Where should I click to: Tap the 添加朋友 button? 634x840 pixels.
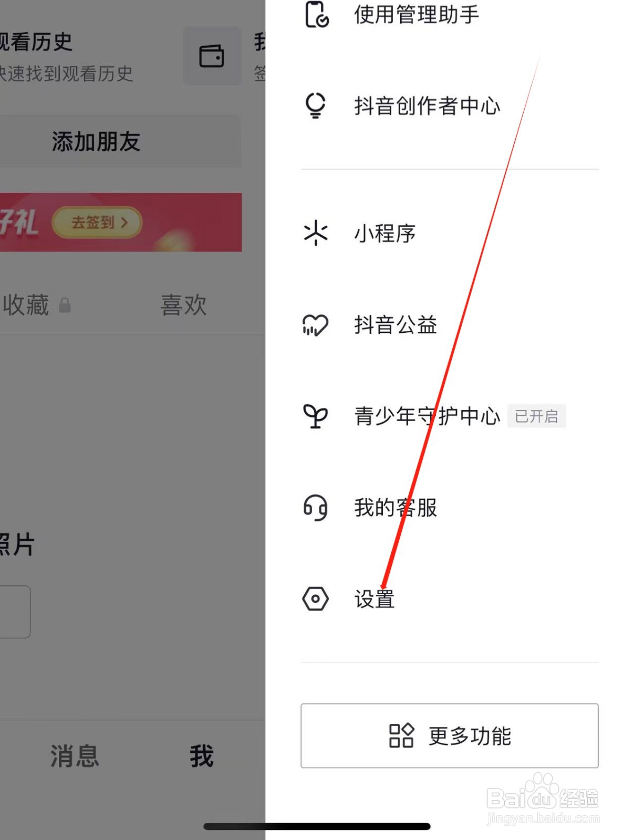coord(96,142)
